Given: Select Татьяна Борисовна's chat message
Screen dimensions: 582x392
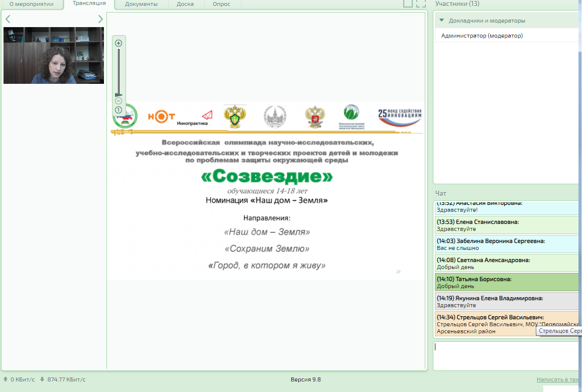Looking at the screenshot, I should [x=506, y=283].
